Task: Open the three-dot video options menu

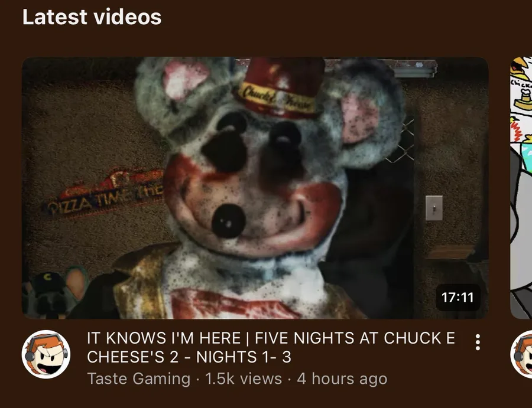Action: [x=478, y=342]
